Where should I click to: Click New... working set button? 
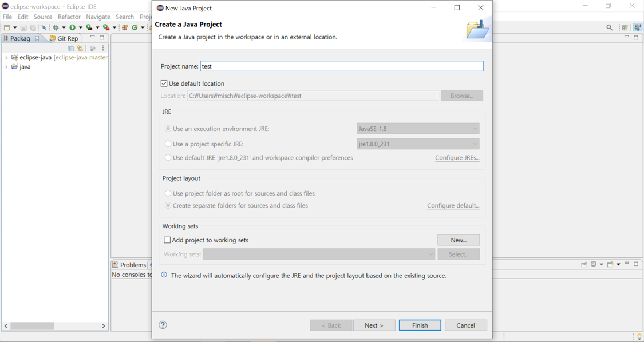coord(459,240)
